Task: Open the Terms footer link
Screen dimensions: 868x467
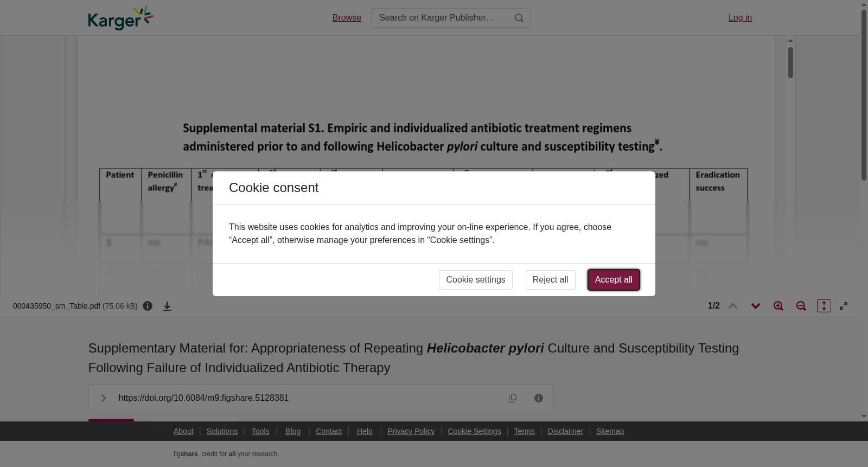Action: tap(524, 431)
